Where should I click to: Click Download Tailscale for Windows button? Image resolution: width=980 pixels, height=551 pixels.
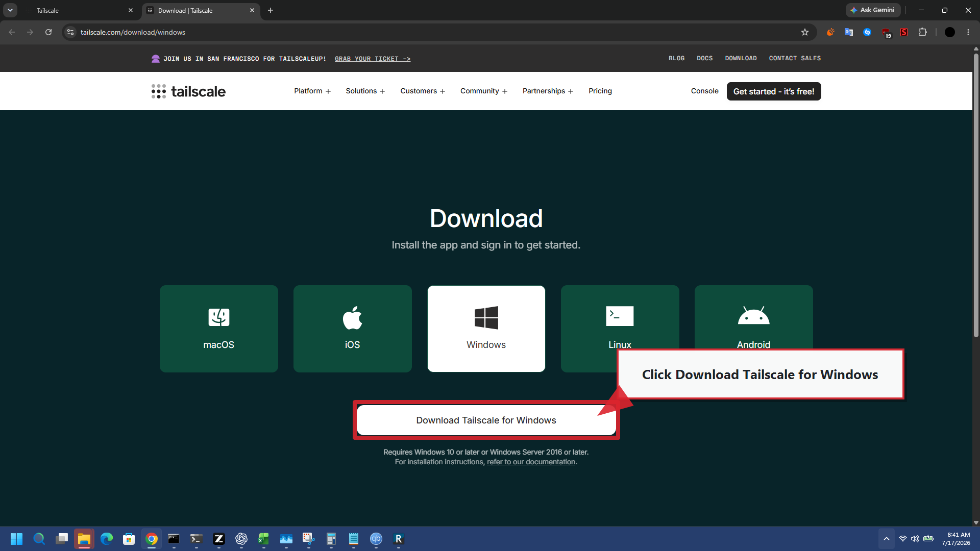tap(486, 420)
